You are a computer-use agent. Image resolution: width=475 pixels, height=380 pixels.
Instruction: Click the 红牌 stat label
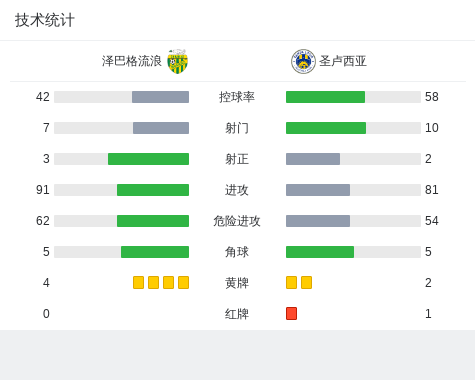[x=237, y=314]
